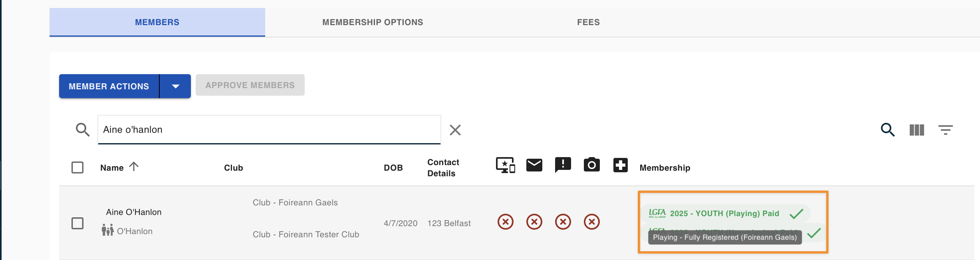Sort by Name using the up arrow
Image resolution: width=980 pixels, height=260 pixels.
point(134,167)
